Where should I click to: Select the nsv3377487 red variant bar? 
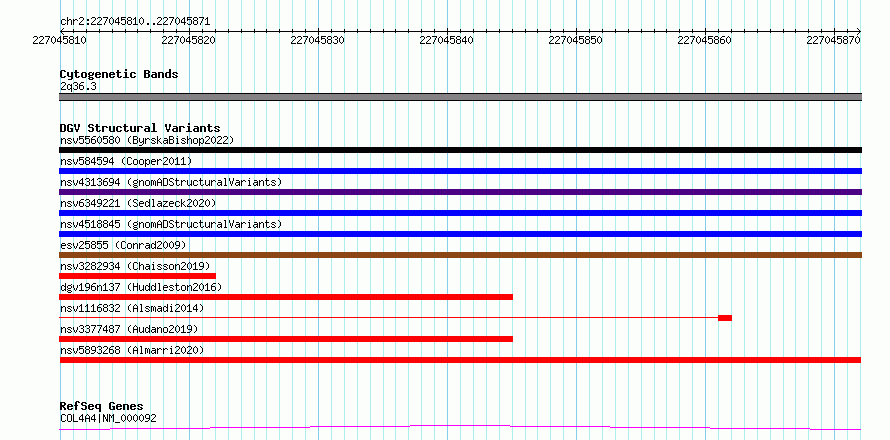[286, 339]
